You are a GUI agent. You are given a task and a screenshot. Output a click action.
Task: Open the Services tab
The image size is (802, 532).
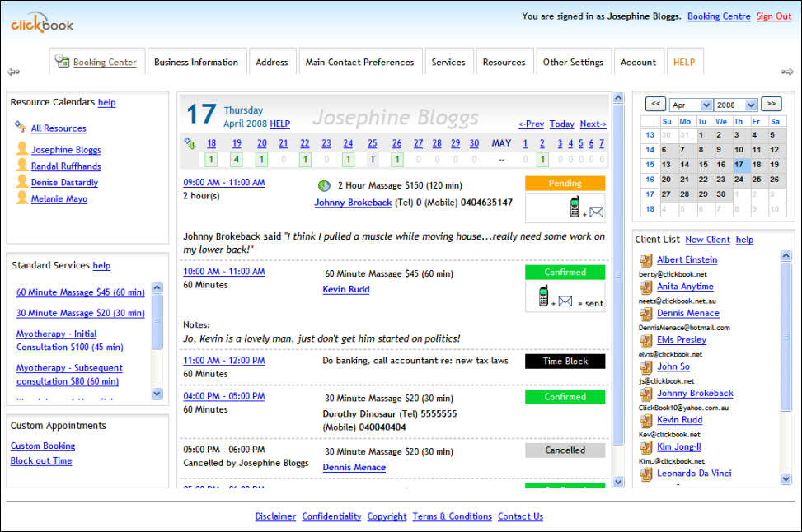click(448, 62)
